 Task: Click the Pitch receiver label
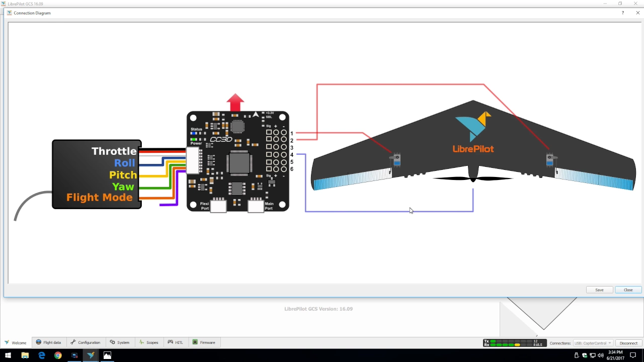[x=123, y=175]
